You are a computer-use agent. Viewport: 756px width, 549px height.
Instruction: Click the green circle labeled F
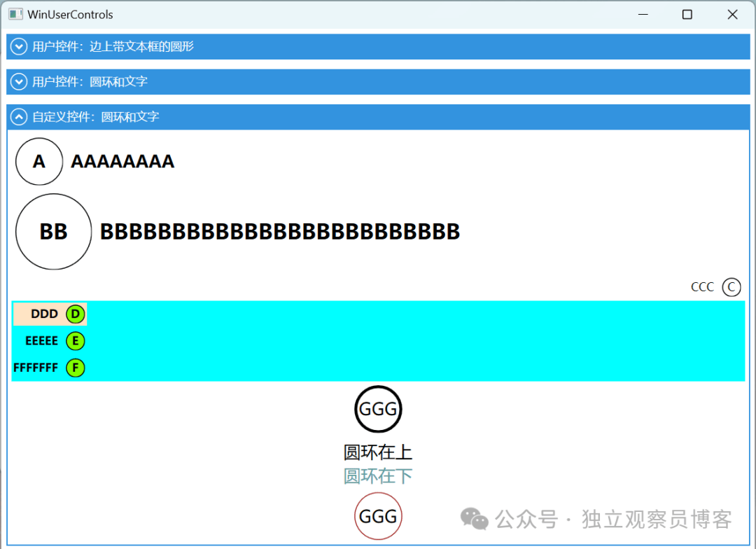pyautogui.click(x=75, y=368)
